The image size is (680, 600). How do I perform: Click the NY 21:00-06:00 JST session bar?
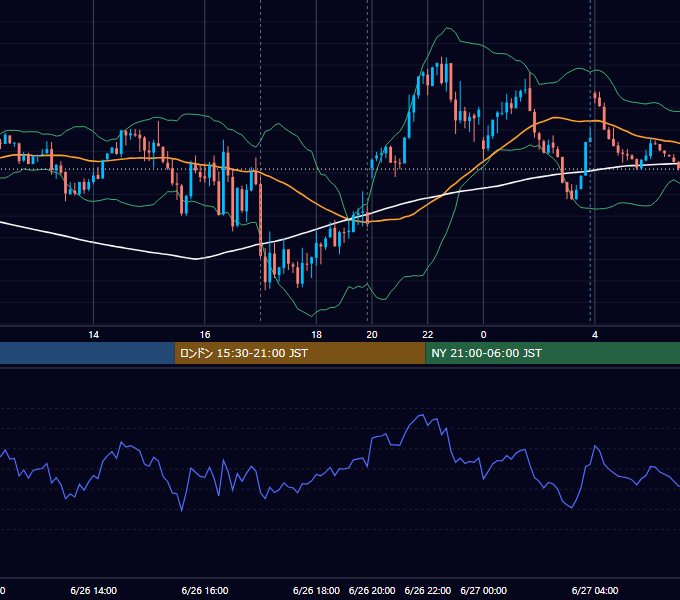click(552, 353)
